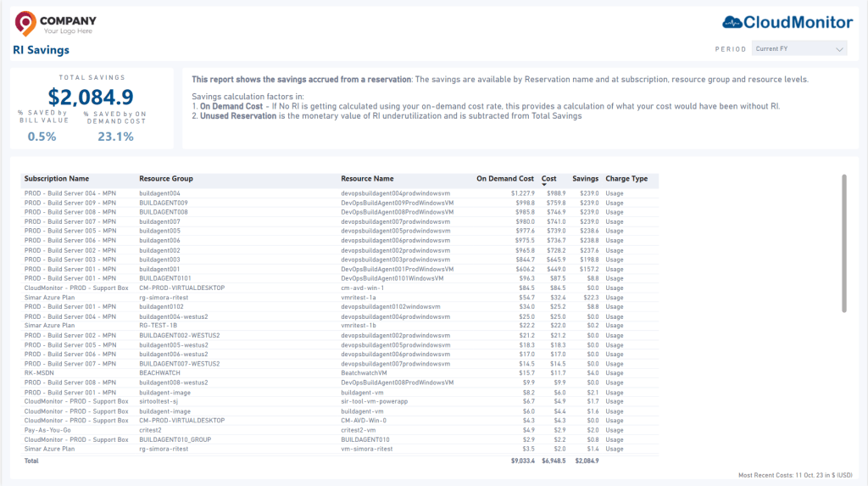Viewport: 868px width, 486px height.
Task: Select resource group buildagent006-westus2
Action: pyautogui.click(x=173, y=354)
